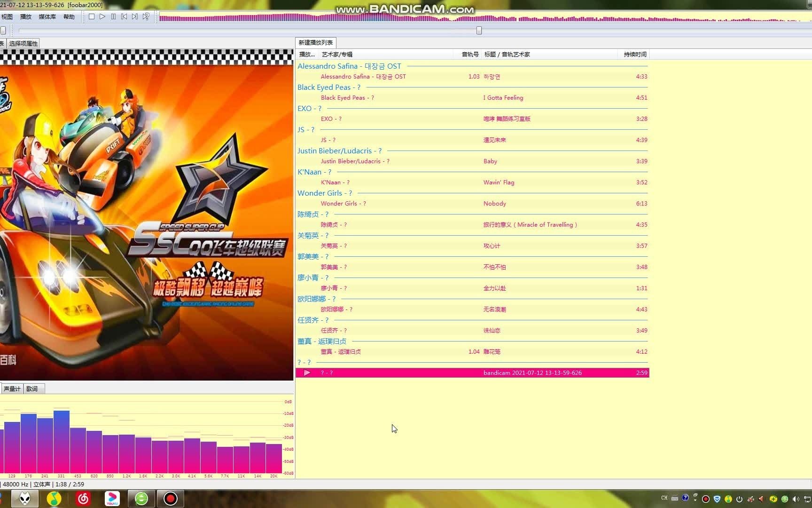This screenshot has width=812, height=508.
Task: Click the system volume speaker tray icon
Action: (x=796, y=499)
